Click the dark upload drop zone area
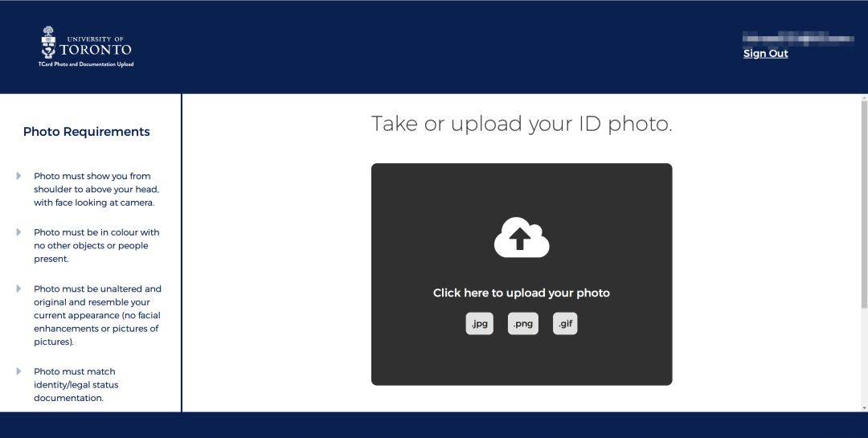Viewport: 868px width, 438px height. coord(522,274)
